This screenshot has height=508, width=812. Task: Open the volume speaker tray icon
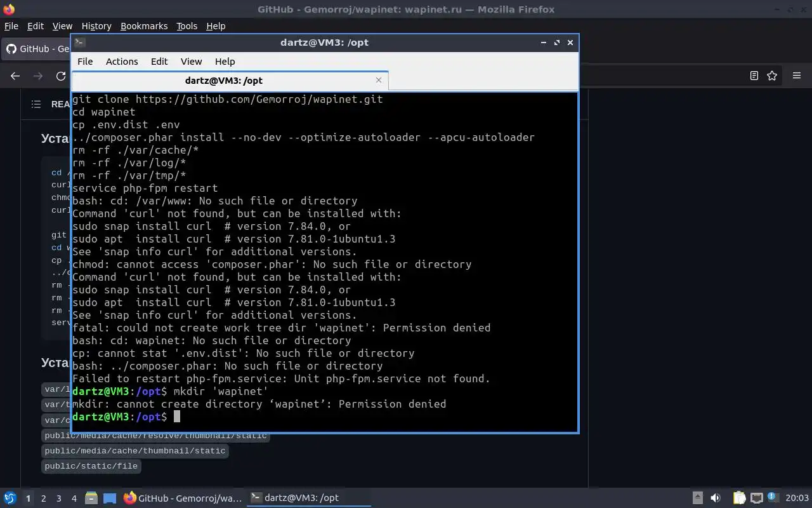(x=716, y=498)
